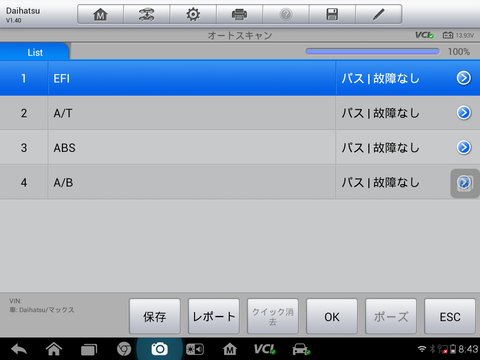Open VCL manager from bottom bar
This screenshot has width=480, height=360.
(x=265, y=349)
